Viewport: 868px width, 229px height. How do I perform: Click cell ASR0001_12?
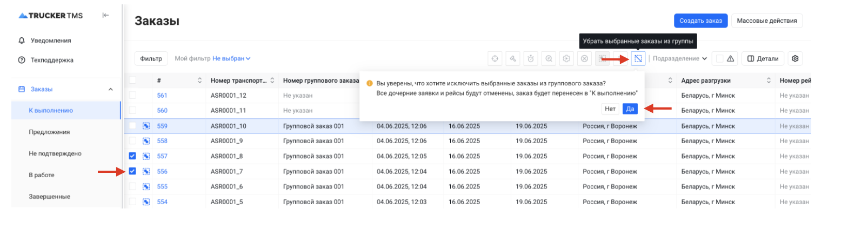tap(229, 95)
